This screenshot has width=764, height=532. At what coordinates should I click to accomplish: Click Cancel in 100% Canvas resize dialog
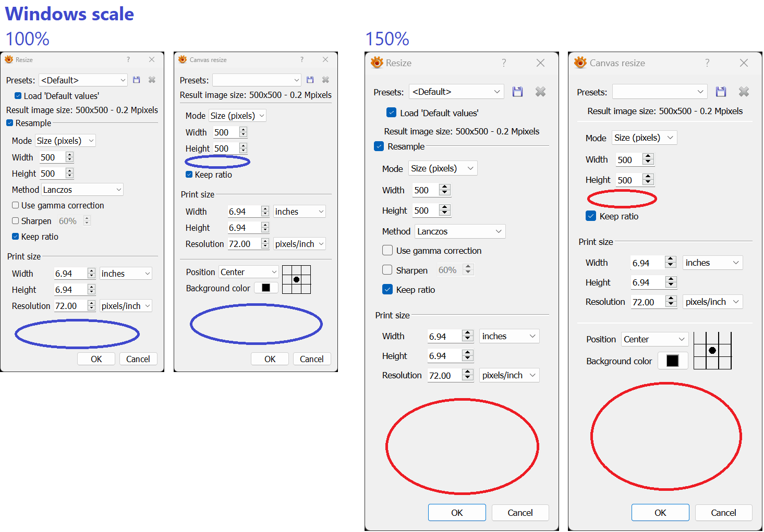coord(312,359)
